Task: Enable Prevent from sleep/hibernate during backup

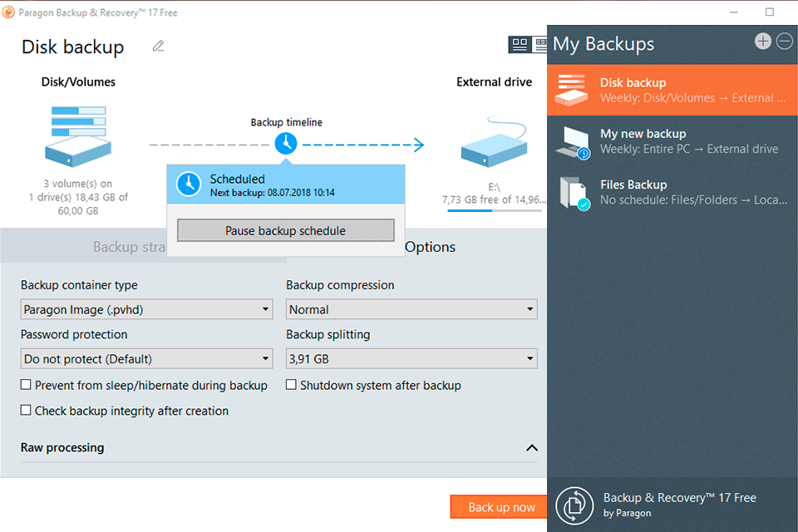Action: tap(26, 385)
